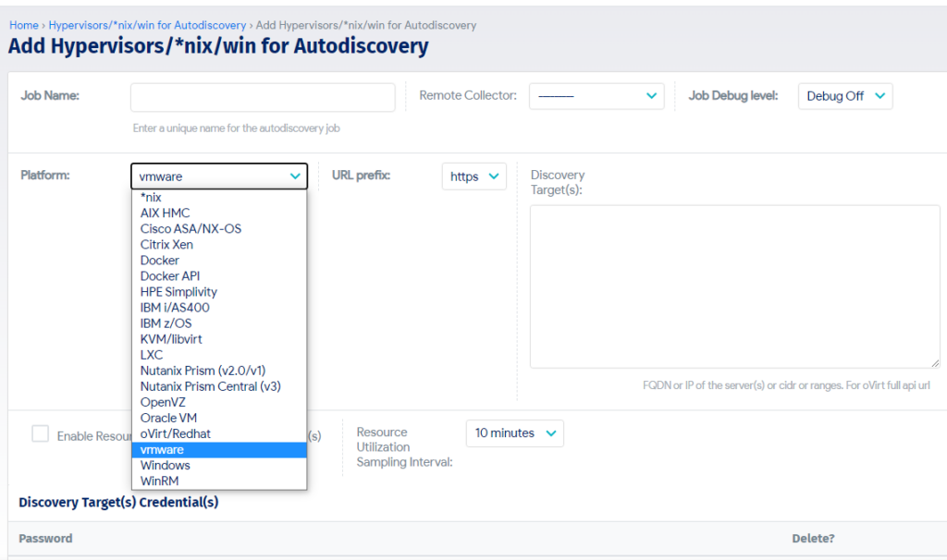This screenshot has height=560, width=947.
Task: Open the URL prefix https dropdown
Action: [474, 177]
